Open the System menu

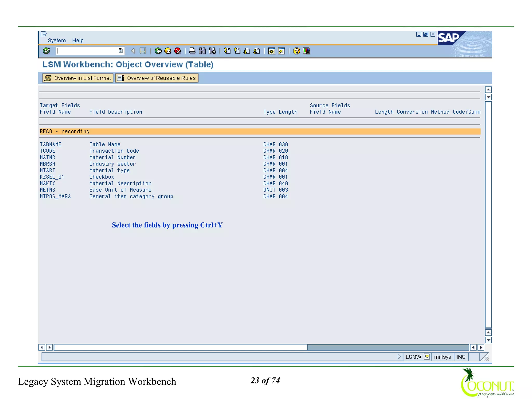point(57,41)
